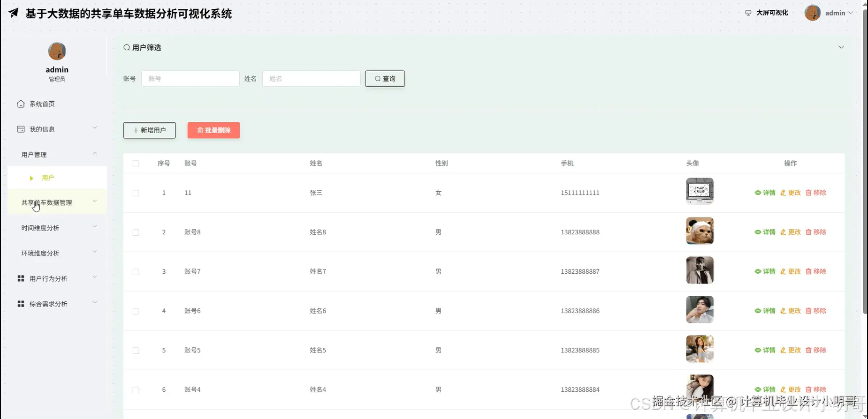This screenshot has width=868, height=419.
Task: Click 移除 trash for 账号5 row
Action: 816,350
